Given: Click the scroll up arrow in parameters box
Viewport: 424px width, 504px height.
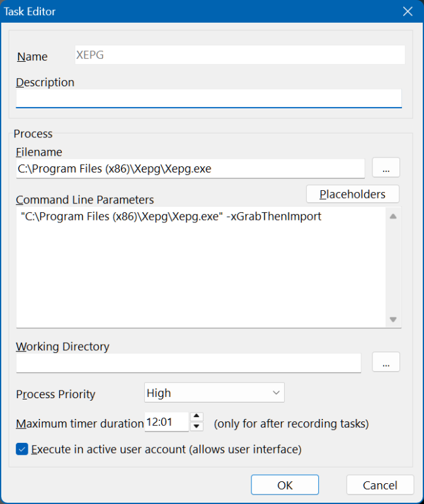Looking at the screenshot, I should 393,216.
